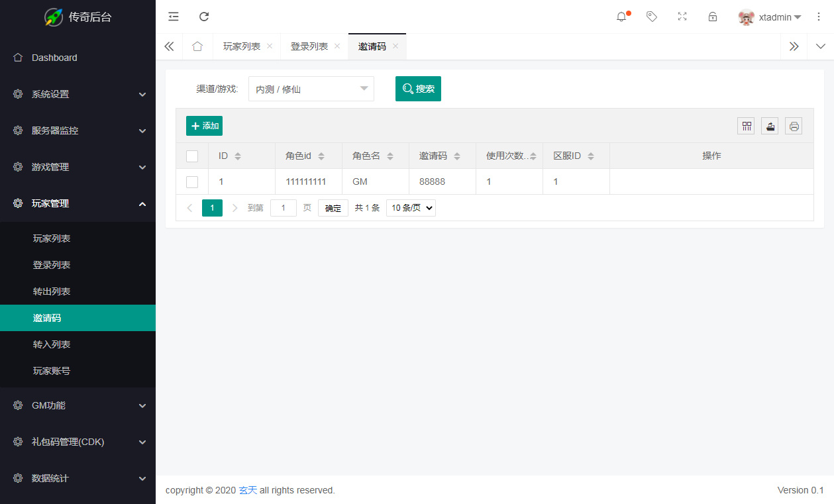This screenshot has width=834, height=504.
Task: Toggle ascending sort on ID column
Action: 238,152
